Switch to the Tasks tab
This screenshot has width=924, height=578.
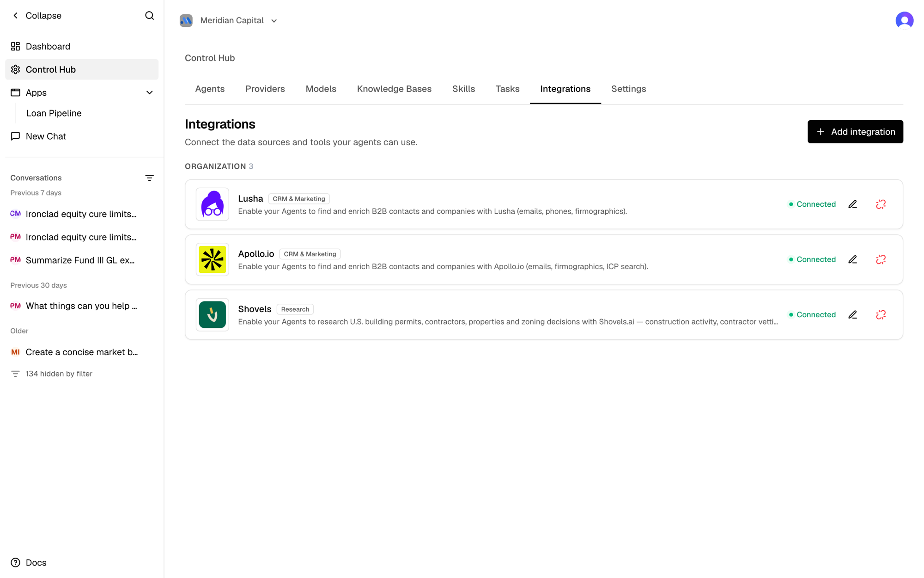(x=507, y=89)
